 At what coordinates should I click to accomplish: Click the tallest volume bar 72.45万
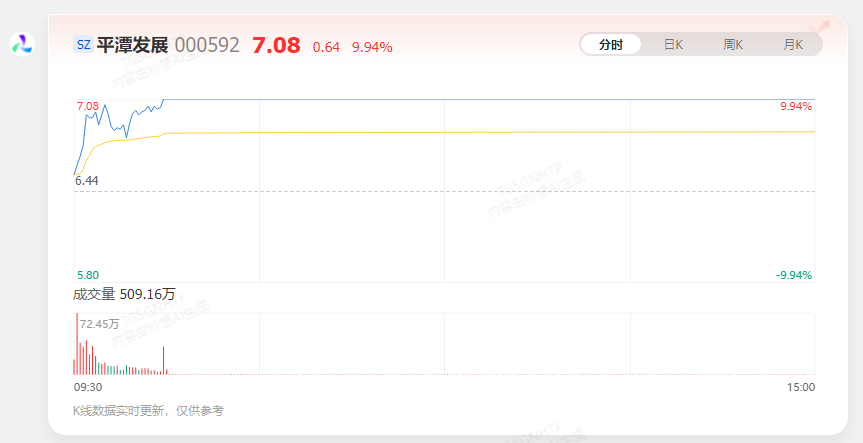(x=77, y=344)
